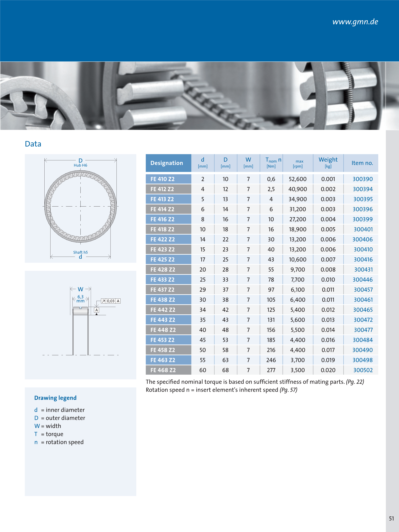This screenshot has height=532, width=399.
Task: Select the FE 448 Z2 designation cell
Action: point(168,330)
